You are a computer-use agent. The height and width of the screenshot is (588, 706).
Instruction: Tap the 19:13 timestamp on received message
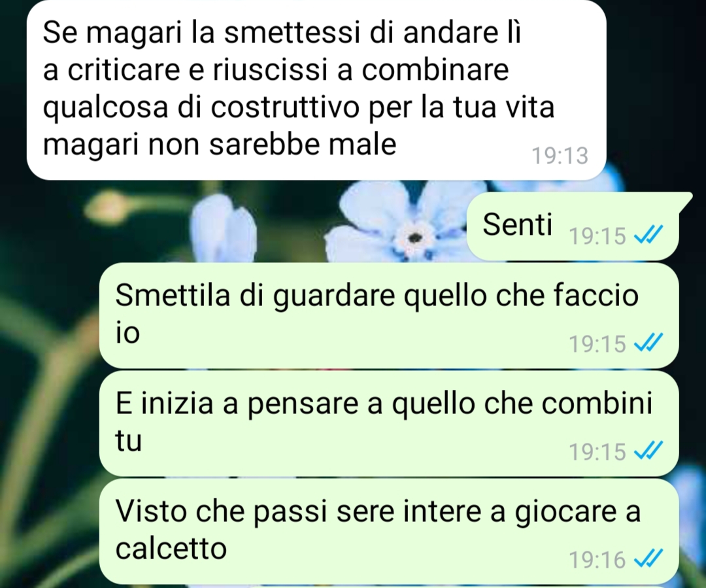point(560,156)
